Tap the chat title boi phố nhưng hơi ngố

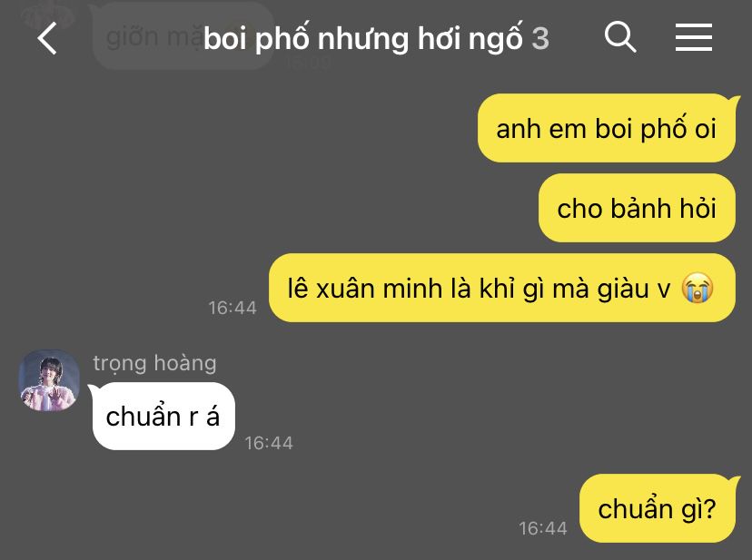[x=362, y=38]
